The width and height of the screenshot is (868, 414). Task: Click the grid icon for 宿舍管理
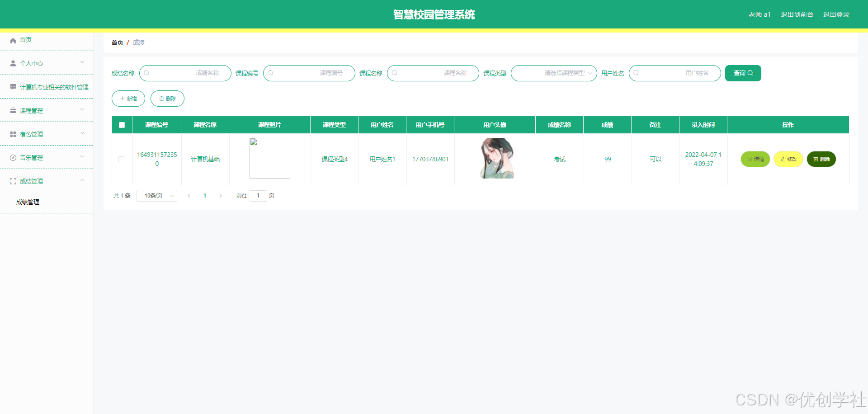(13, 134)
